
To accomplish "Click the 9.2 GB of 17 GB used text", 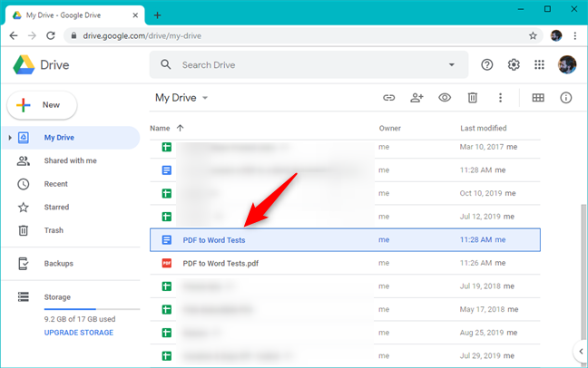I will click(80, 319).
